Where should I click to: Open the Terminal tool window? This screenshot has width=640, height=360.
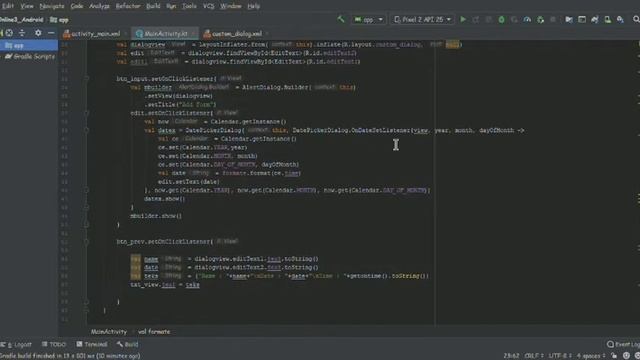click(92, 344)
